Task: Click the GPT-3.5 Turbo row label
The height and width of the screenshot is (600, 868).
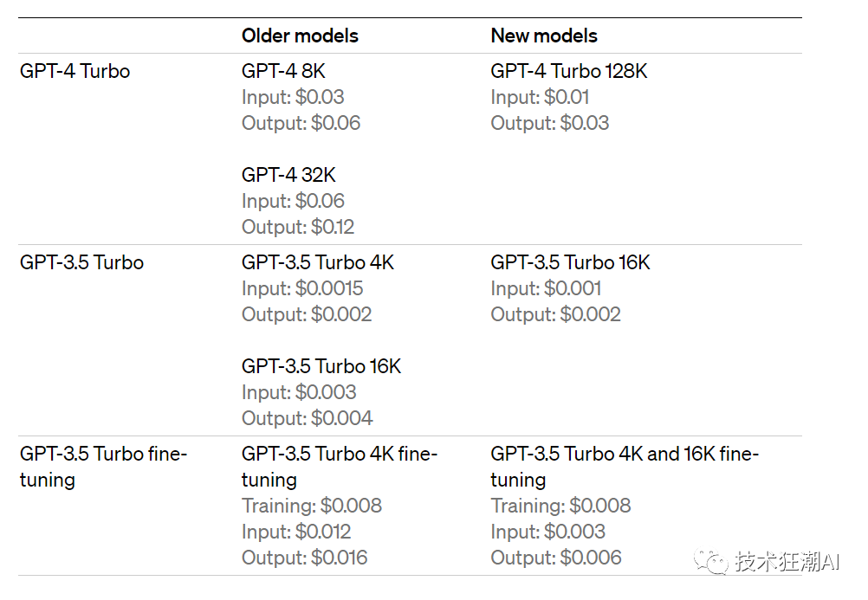Action: (81, 262)
